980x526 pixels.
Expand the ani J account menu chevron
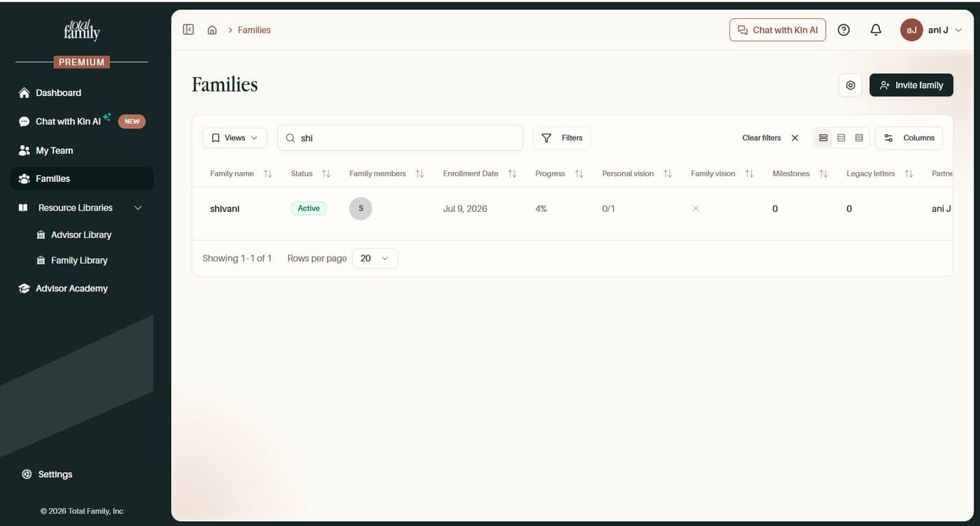coord(959,30)
